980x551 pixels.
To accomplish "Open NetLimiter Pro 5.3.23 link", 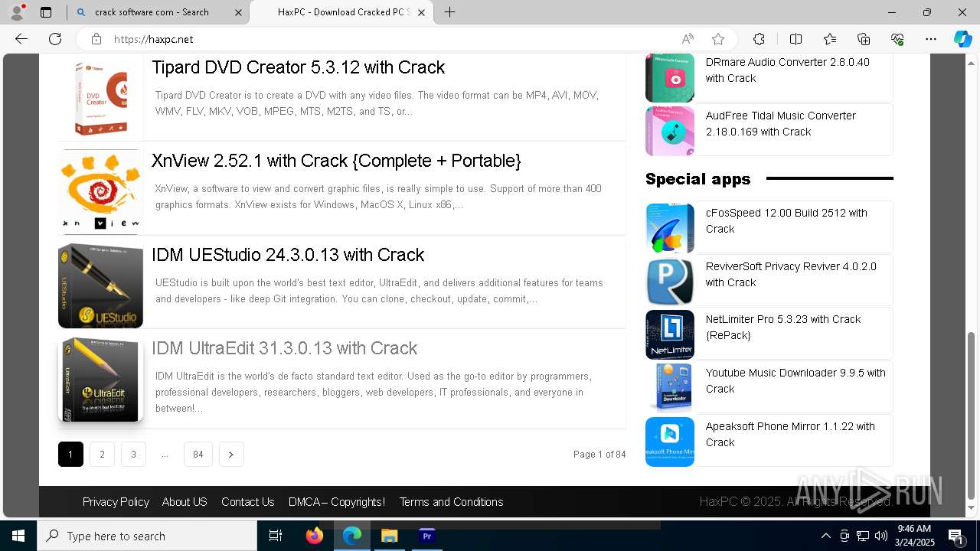I will point(783,328).
